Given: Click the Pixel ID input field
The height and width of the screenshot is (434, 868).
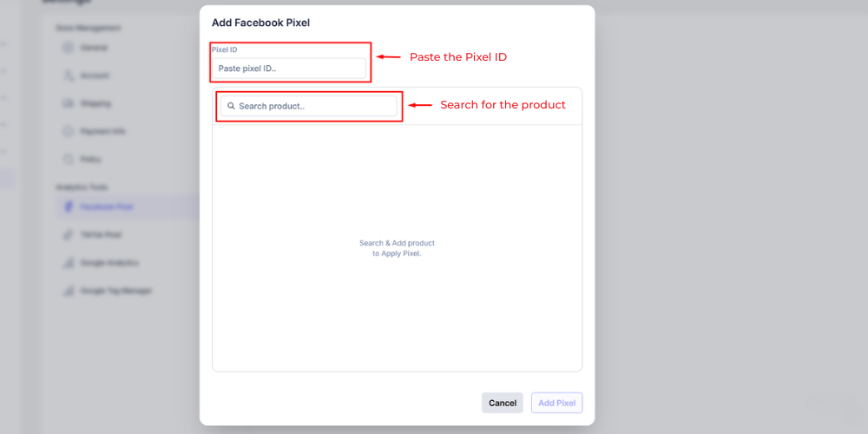Looking at the screenshot, I should pos(291,69).
